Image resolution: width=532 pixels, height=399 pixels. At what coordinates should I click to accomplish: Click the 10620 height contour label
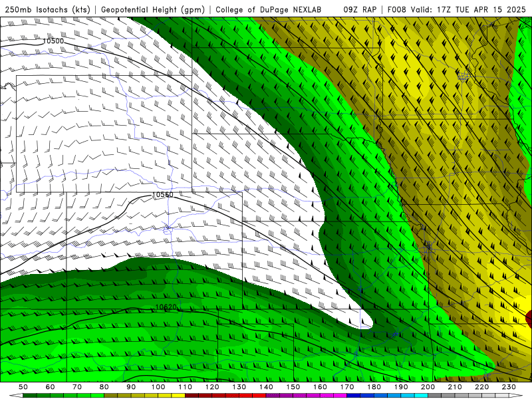coord(166,307)
